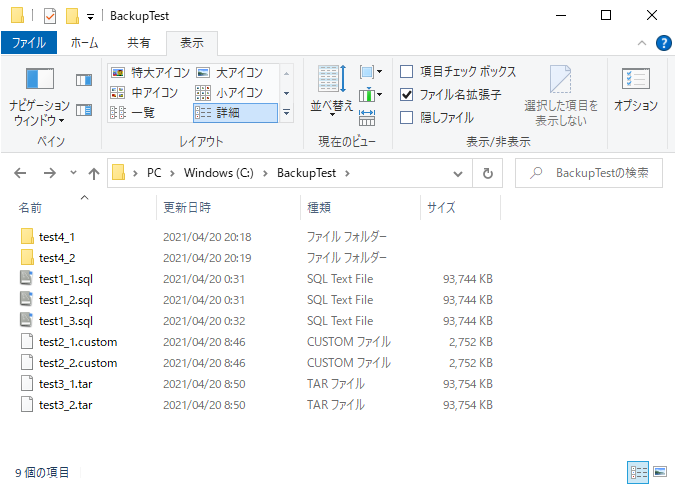676x485 pixels.
Task: Open the ファイル menu tab
Action: tap(29, 43)
